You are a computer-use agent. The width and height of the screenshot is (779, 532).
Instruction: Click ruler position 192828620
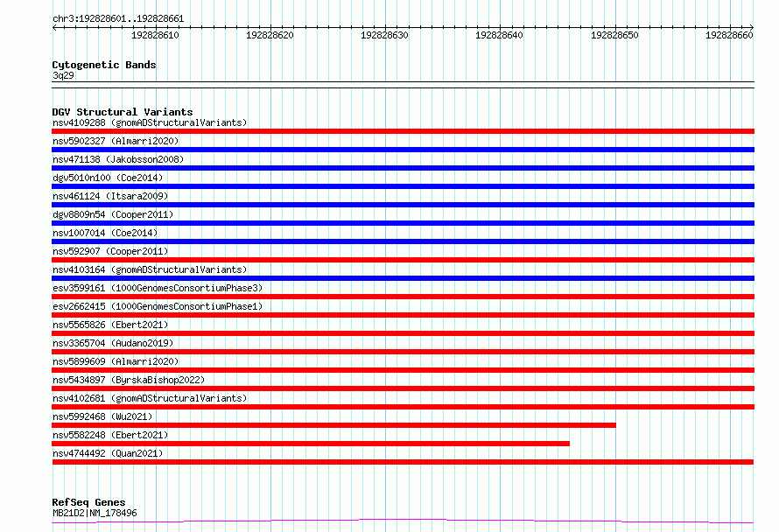pyautogui.click(x=270, y=35)
